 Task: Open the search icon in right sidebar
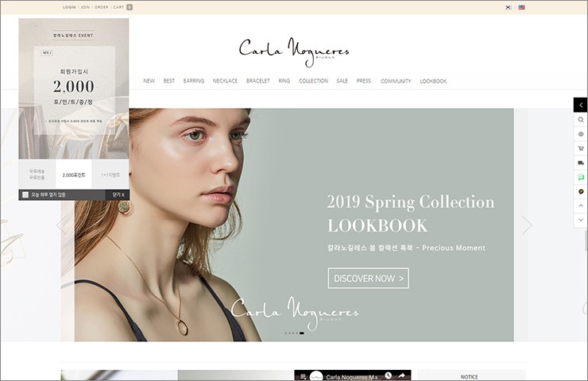[581, 120]
